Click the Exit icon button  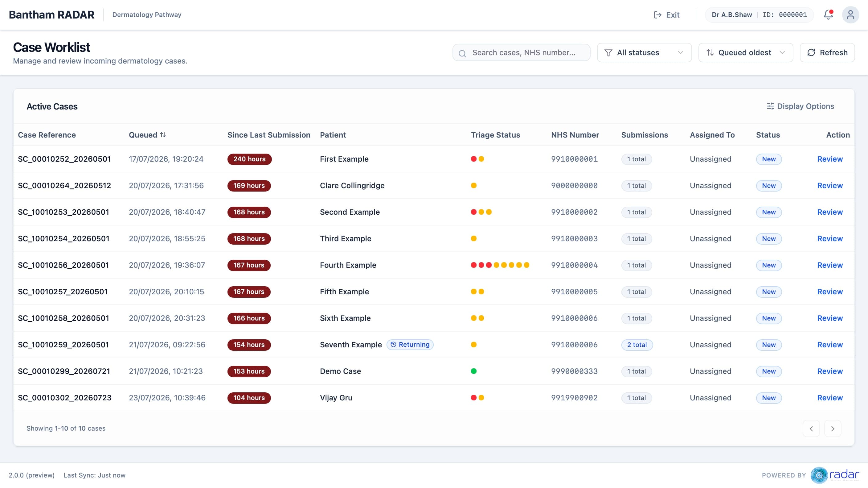pos(666,15)
